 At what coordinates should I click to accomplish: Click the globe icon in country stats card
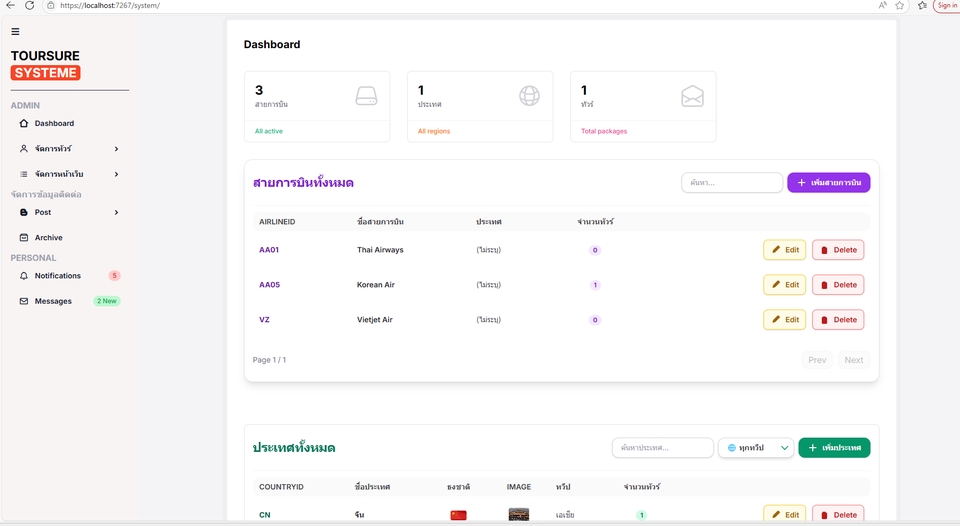529,96
